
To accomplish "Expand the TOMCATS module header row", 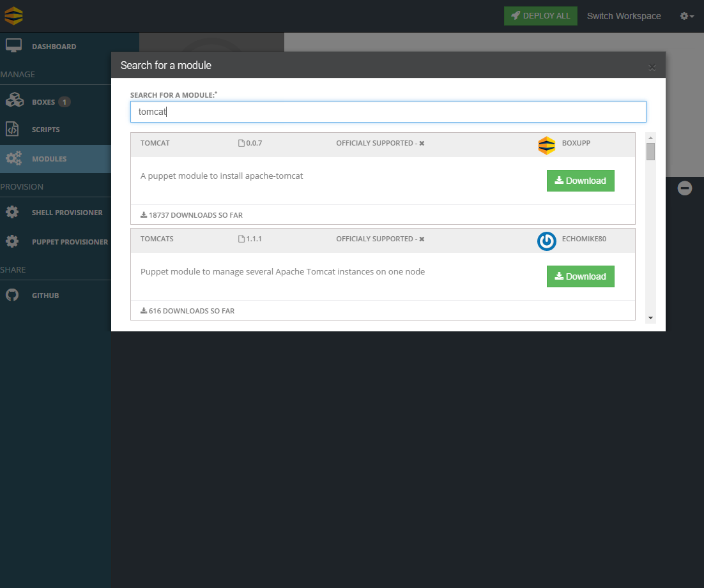I will pos(157,239).
